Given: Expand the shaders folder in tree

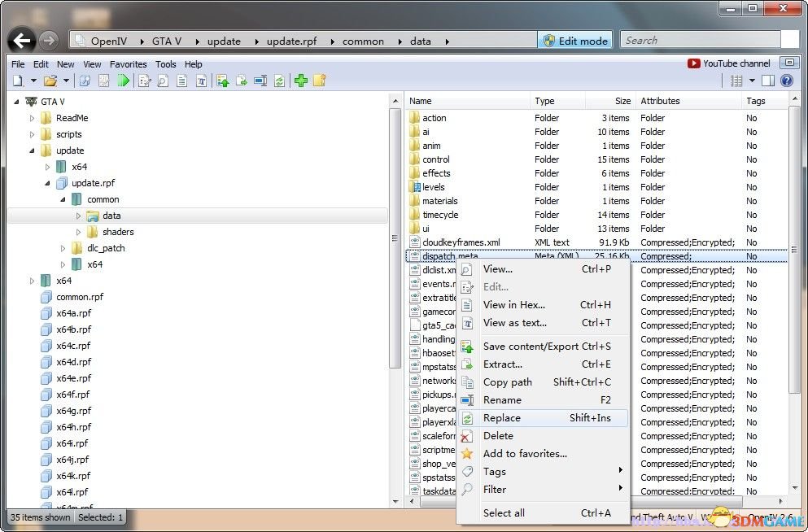Looking at the screenshot, I should point(78,233).
